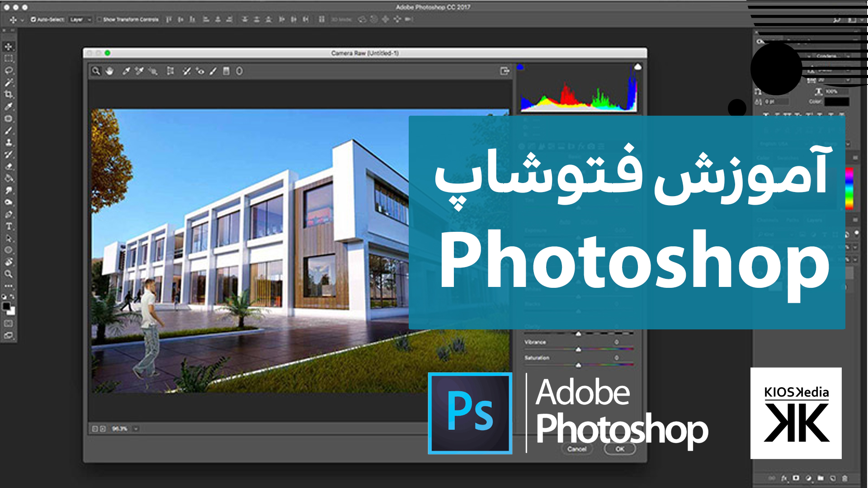
Task: Create a new group folder icon
Action: (821, 478)
